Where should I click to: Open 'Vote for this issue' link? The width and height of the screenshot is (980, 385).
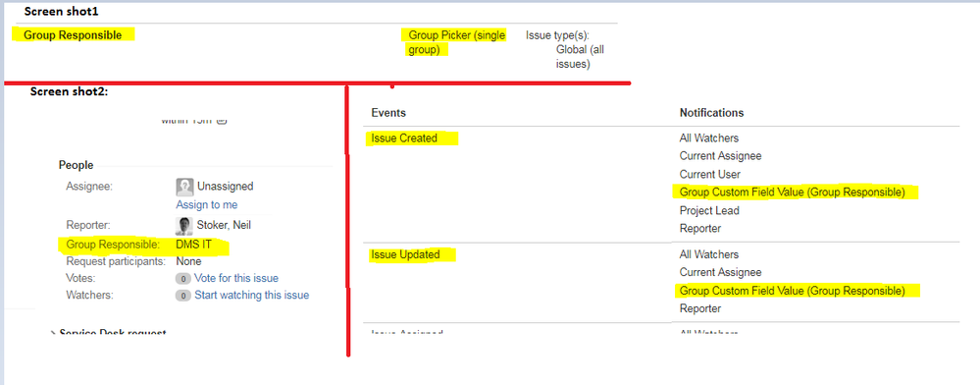click(x=236, y=278)
